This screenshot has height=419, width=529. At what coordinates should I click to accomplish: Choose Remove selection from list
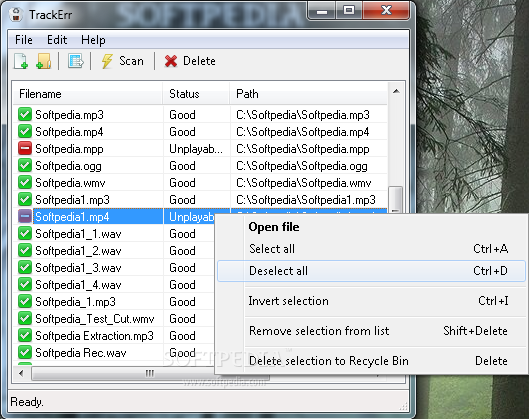pyautogui.click(x=371, y=331)
